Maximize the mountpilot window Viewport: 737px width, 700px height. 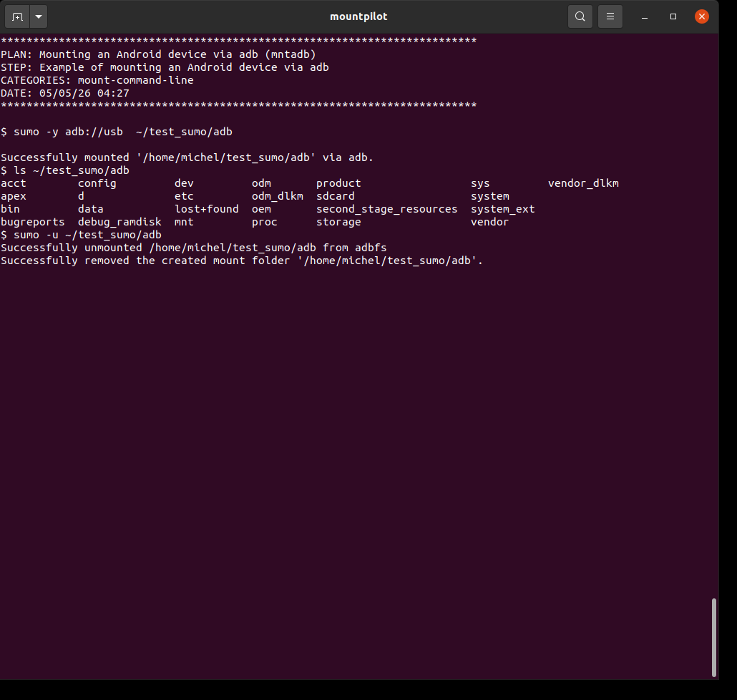[x=673, y=17]
